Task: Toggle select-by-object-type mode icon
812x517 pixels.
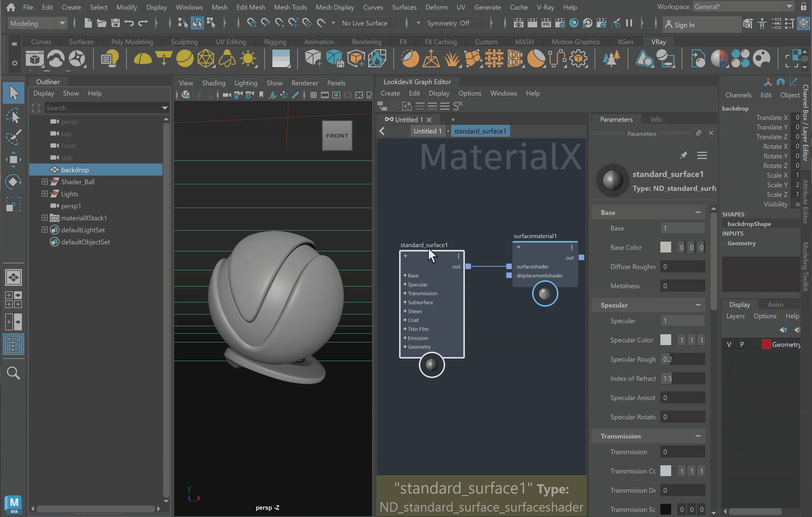Action: [x=197, y=23]
